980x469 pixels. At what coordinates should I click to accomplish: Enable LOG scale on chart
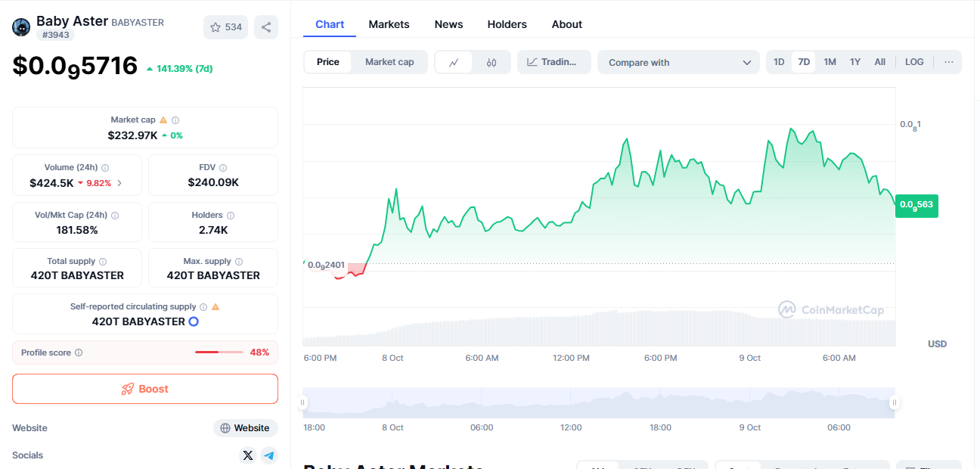tap(914, 62)
